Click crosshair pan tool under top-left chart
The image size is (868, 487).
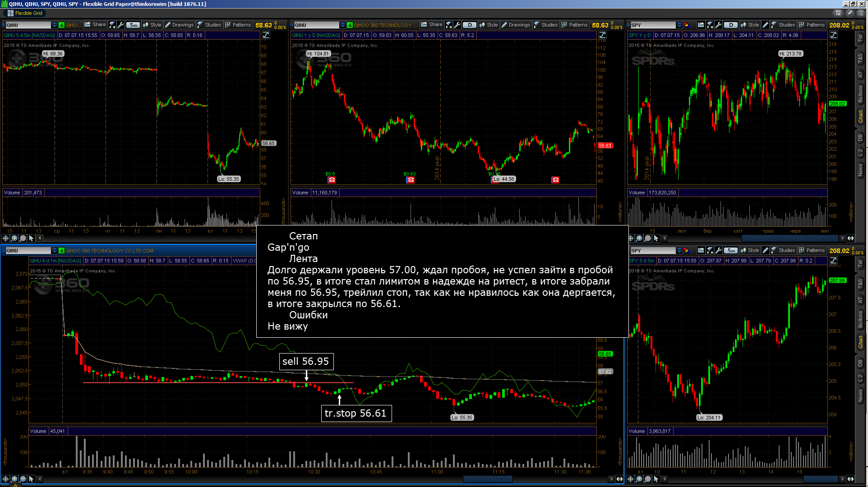tap(6, 238)
